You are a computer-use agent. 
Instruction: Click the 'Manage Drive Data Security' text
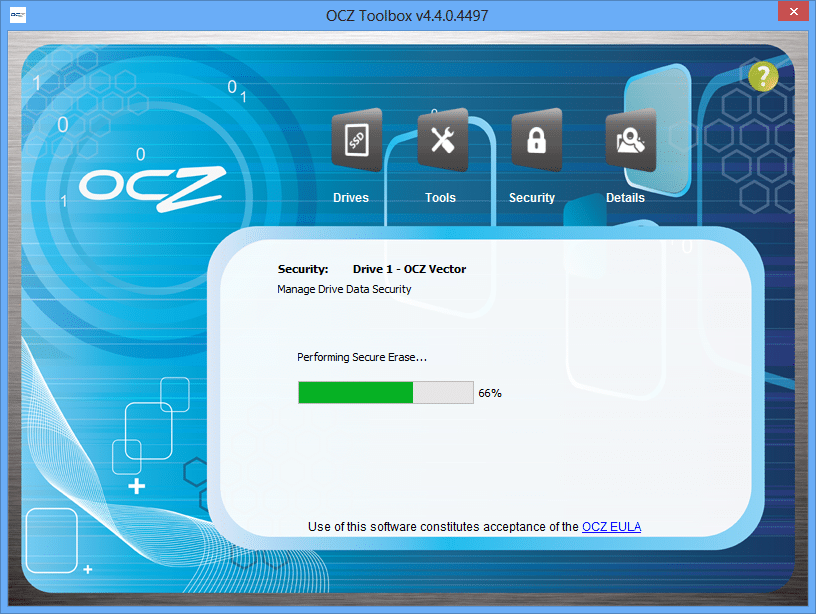pyautogui.click(x=344, y=289)
